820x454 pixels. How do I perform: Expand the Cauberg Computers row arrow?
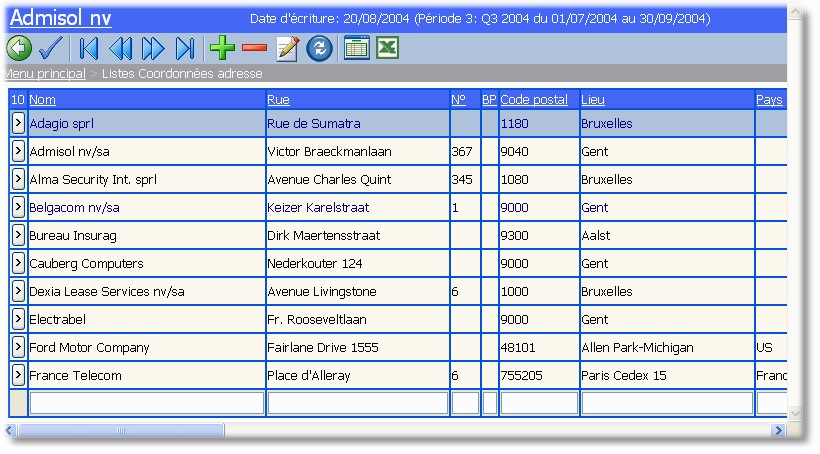pos(18,263)
